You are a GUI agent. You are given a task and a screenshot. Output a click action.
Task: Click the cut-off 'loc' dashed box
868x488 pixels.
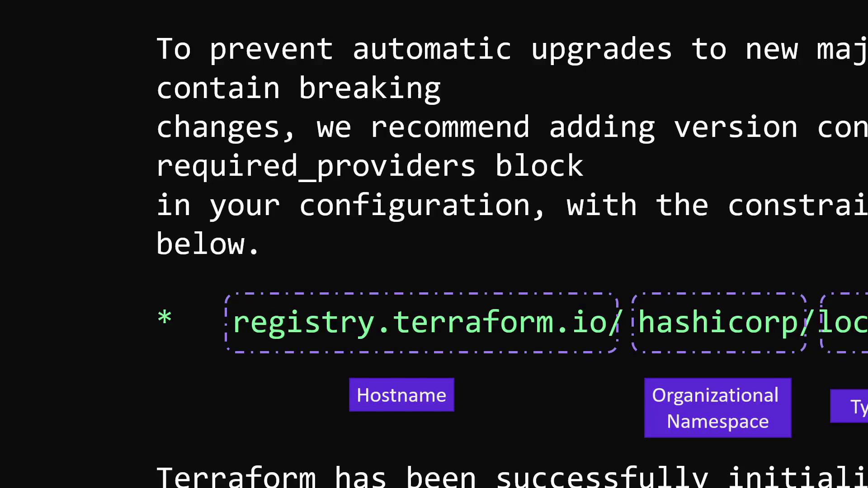[844, 323]
